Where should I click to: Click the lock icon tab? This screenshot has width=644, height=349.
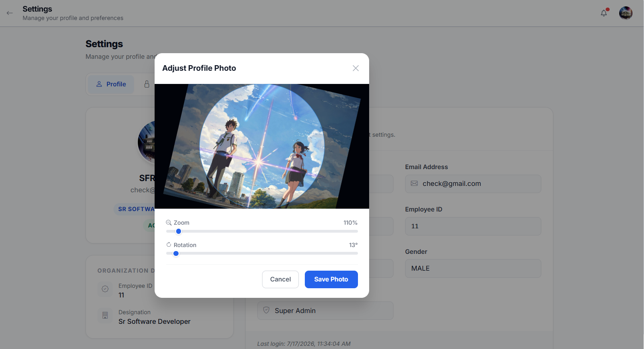tap(147, 84)
